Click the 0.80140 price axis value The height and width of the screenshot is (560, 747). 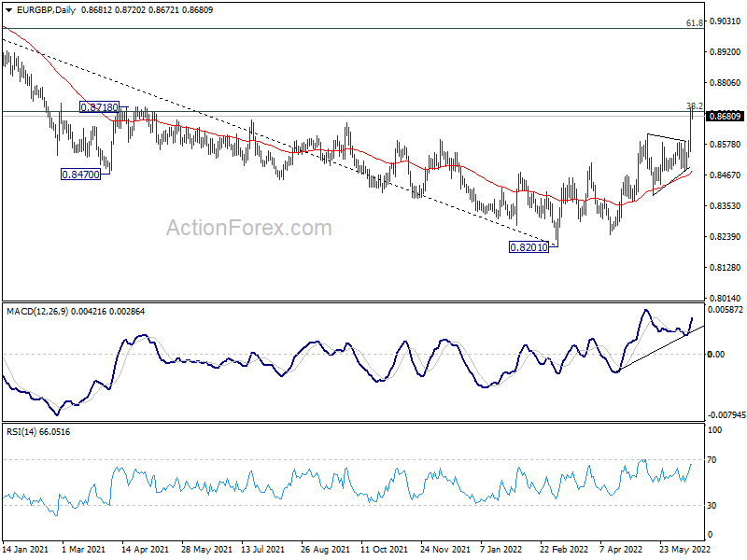tap(724, 298)
